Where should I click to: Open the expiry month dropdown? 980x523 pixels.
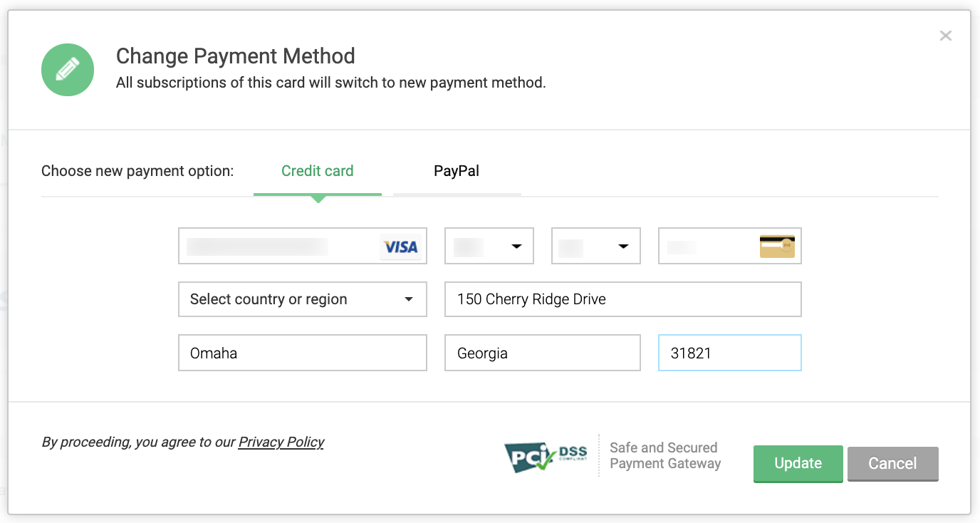pos(489,247)
